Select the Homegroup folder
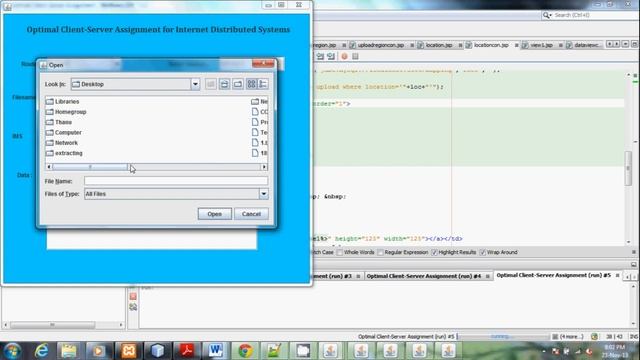 tap(66, 112)
